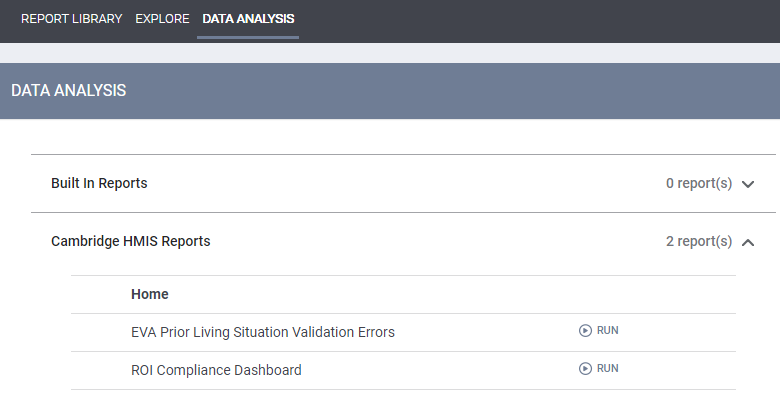Open the ROI Compliance Dashboard report name
The width and height of the screenshot is (780, 400).
click(216, 370)
